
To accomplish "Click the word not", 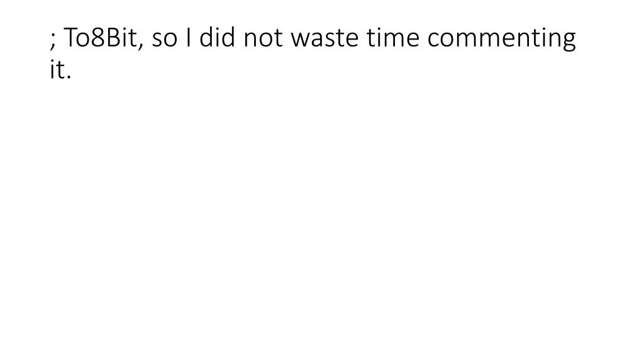I will point(264,38).
